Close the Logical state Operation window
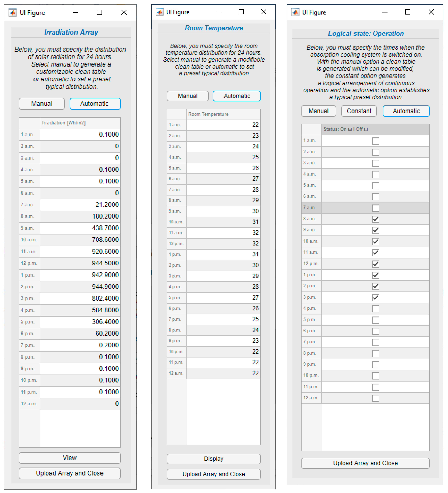Screen dimensions: 448x493 tap(431, 12)
